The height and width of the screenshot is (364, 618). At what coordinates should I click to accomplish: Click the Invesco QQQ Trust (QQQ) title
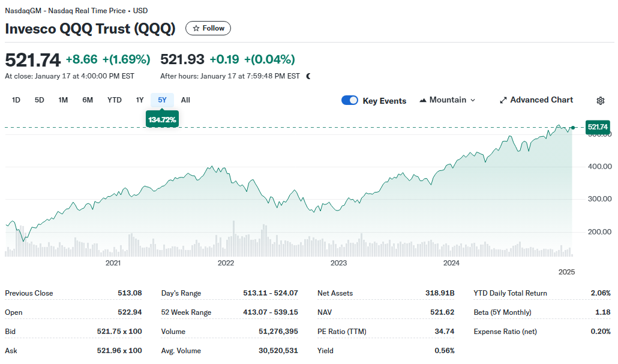tap(90, 29)
